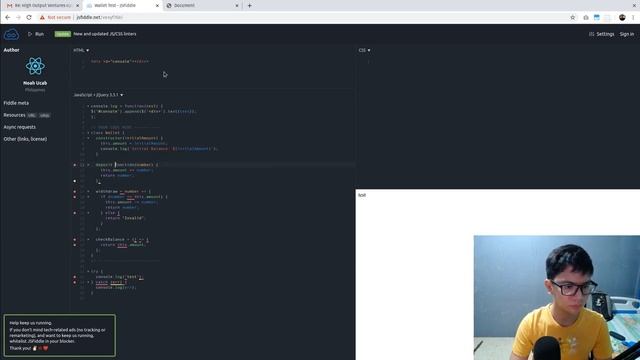This screenshot has height=360, width=640.
Task: Click the Run play triangle icon
Action: click(x=30, y=34)
